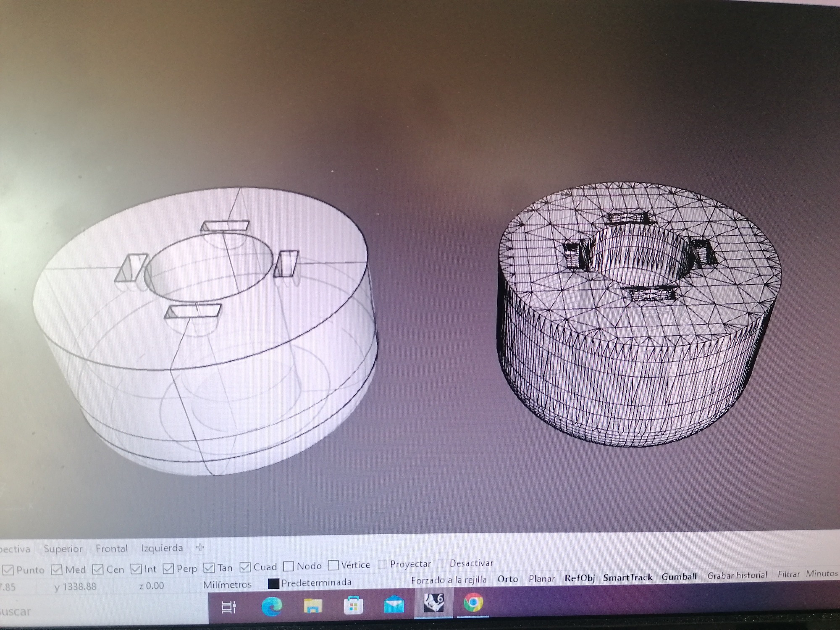The width and height of the screenshot is (840, 630).
Task: Launch Microsoft Edge from the taskbar
Action: tap(272, 606)
